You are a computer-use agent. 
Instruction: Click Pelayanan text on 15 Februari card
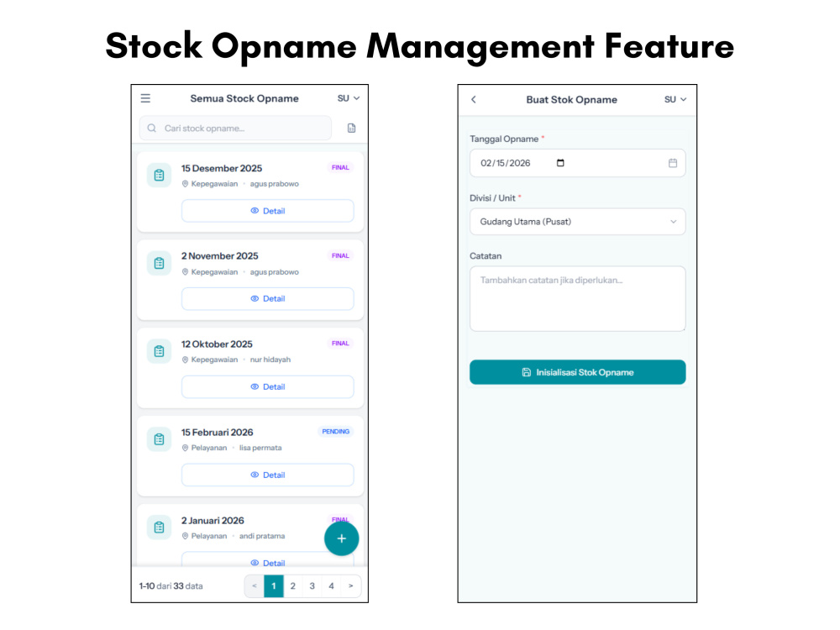point(209,448)
